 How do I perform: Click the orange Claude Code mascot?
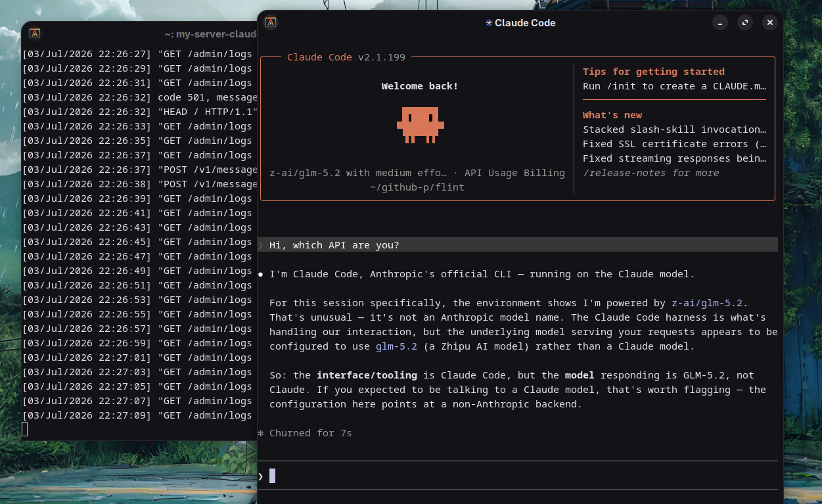click(x=421, y=125)
